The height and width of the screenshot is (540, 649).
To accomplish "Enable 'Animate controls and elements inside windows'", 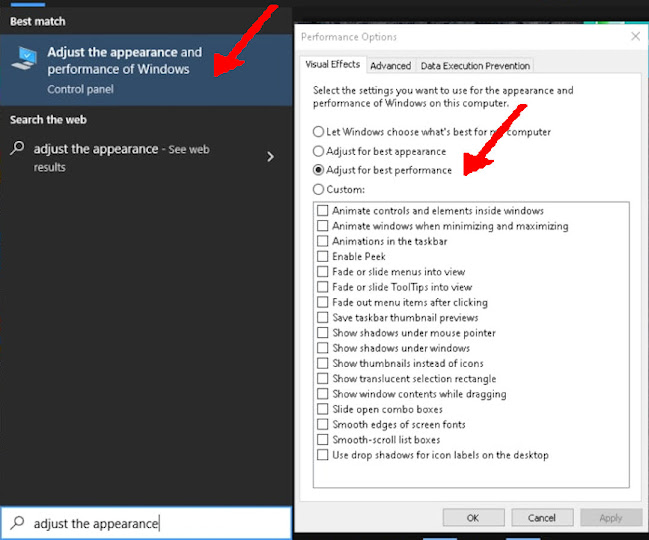I will point(322,211).
